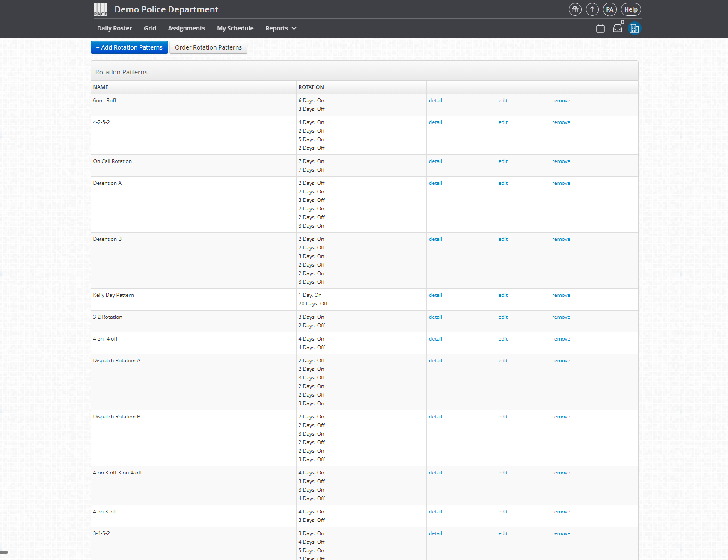Open the Assignments menu item

coord(186,28)
